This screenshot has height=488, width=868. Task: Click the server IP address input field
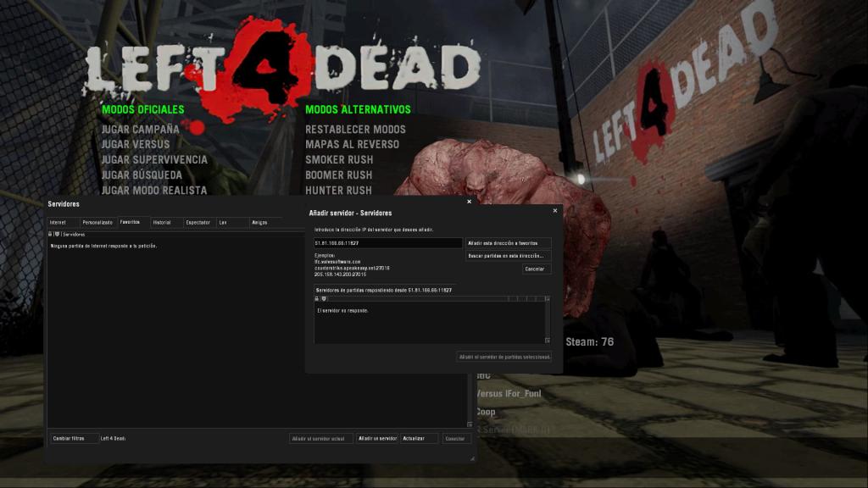387,243
